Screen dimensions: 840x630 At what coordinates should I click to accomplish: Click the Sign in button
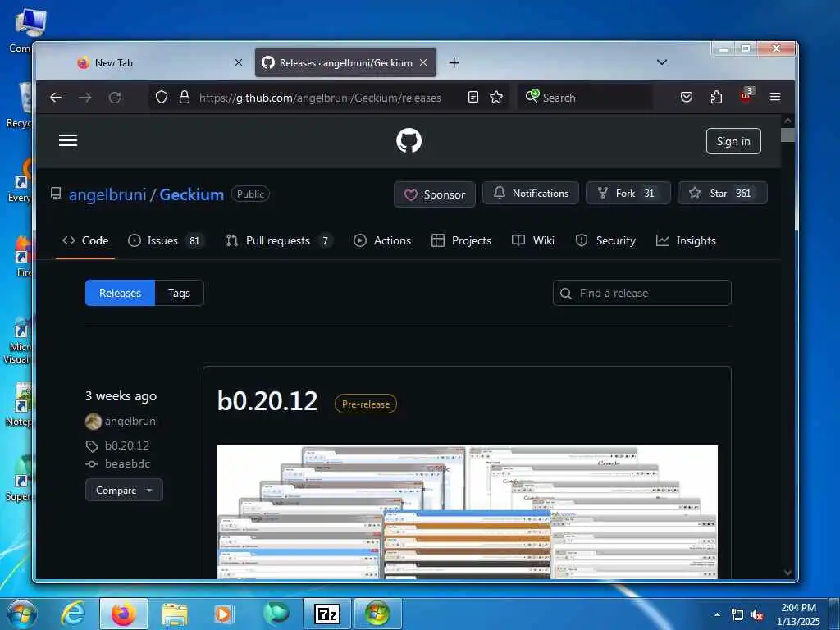(x=733, y=141)
